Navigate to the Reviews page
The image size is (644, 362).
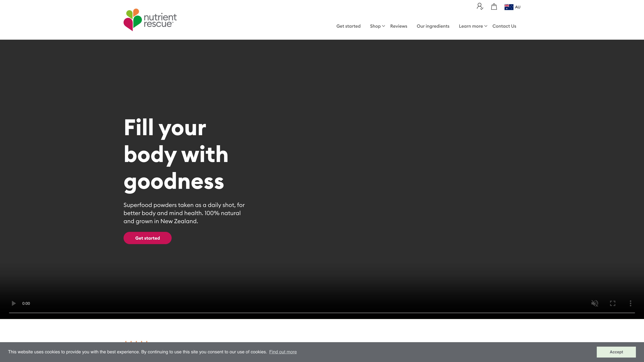[399, 26]
